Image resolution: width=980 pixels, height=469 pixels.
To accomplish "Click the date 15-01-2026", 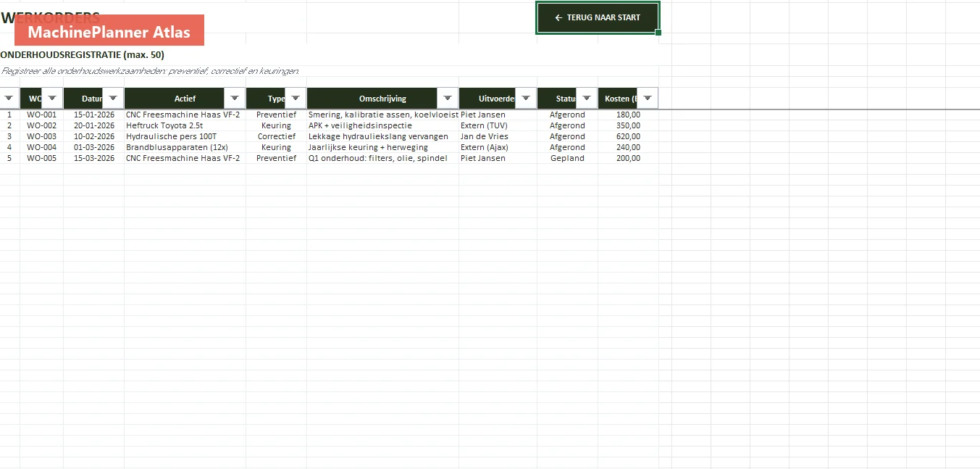I will click(x=94, y=115).
